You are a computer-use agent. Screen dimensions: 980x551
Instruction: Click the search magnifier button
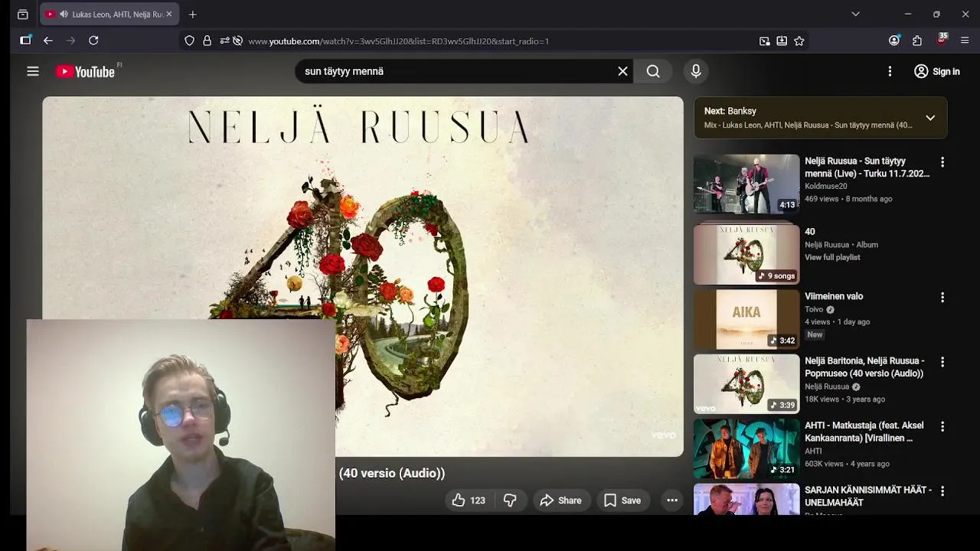(x=653, y=71)
